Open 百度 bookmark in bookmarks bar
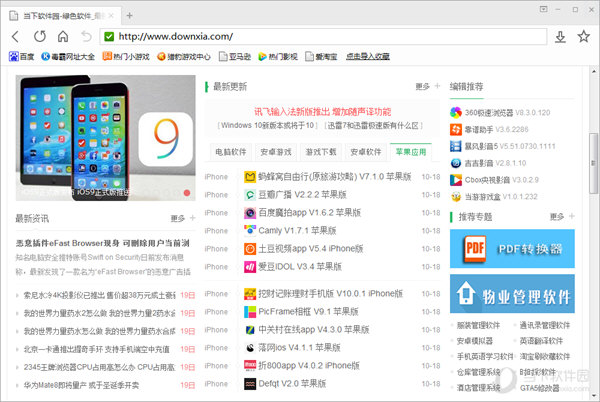600x402 pixels. pyautogui.click(x=20, y=57)
